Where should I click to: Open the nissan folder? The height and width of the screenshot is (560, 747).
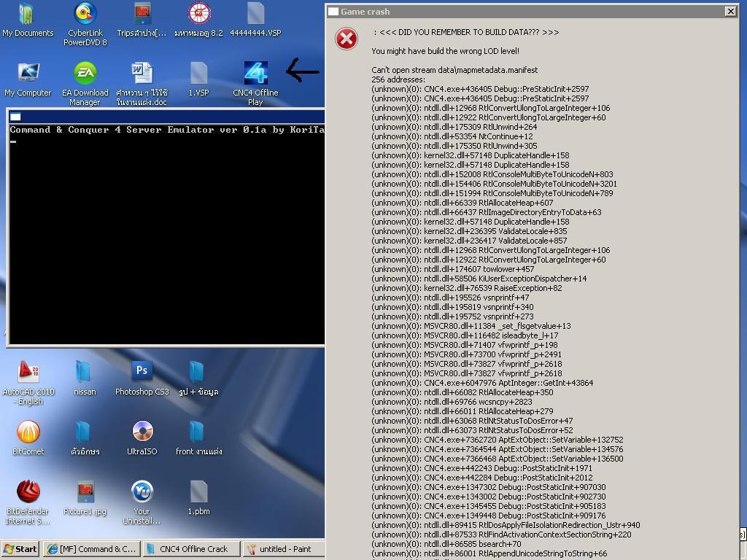85,378
